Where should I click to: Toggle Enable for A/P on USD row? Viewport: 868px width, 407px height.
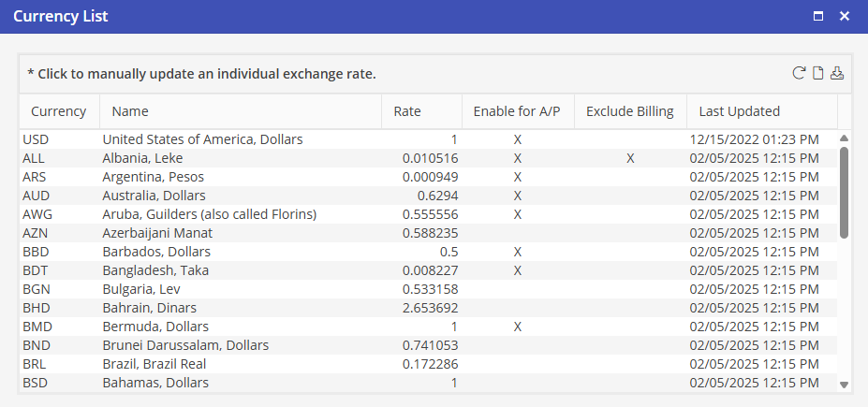click(517, 139)
